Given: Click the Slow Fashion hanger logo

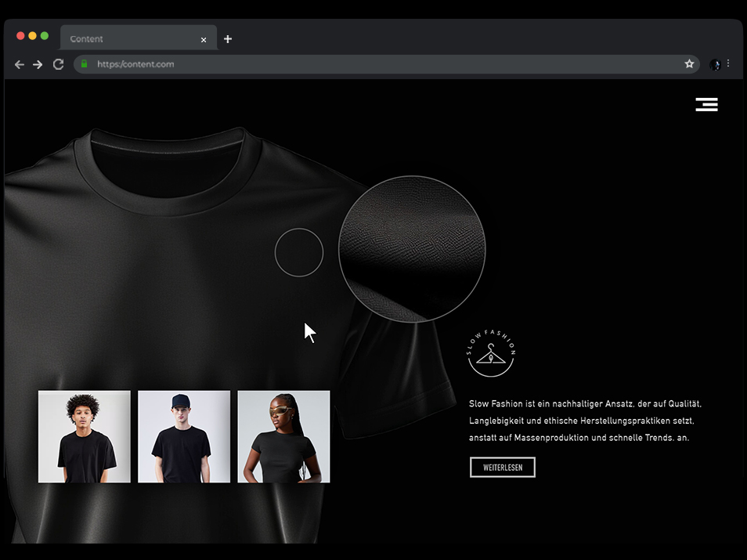Looking at the screenshot, I should pyautogui.click(x=491, y=353).
